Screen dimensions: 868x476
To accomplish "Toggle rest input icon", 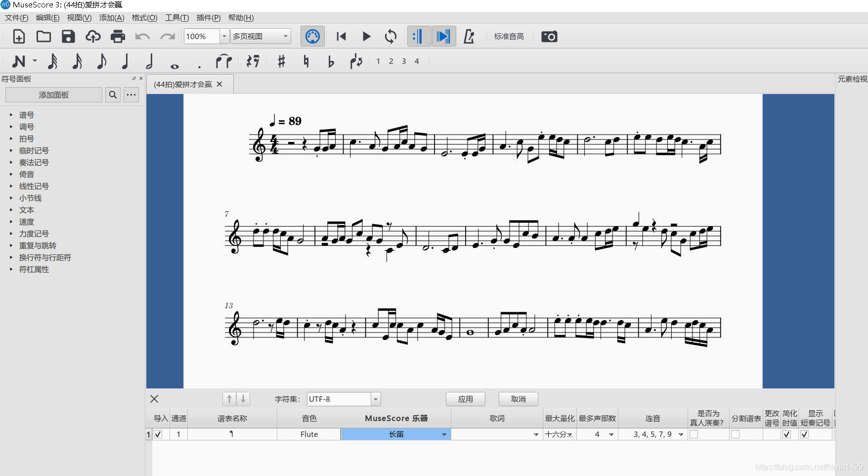I will 253,61.
